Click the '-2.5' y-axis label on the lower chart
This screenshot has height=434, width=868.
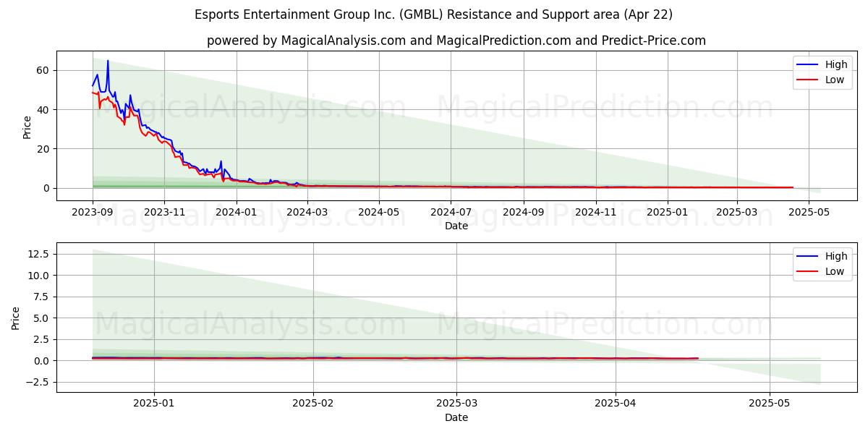tap(36, 382)
